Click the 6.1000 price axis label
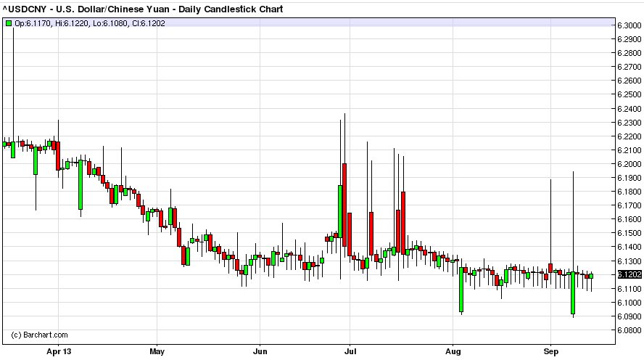This screenshot has width=644, height=360. pos(629,303)
